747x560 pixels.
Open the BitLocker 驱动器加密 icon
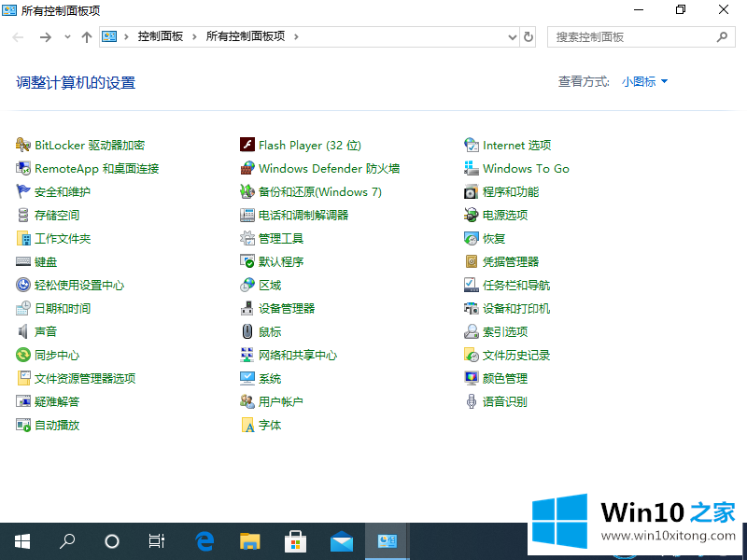click(23, 145)
